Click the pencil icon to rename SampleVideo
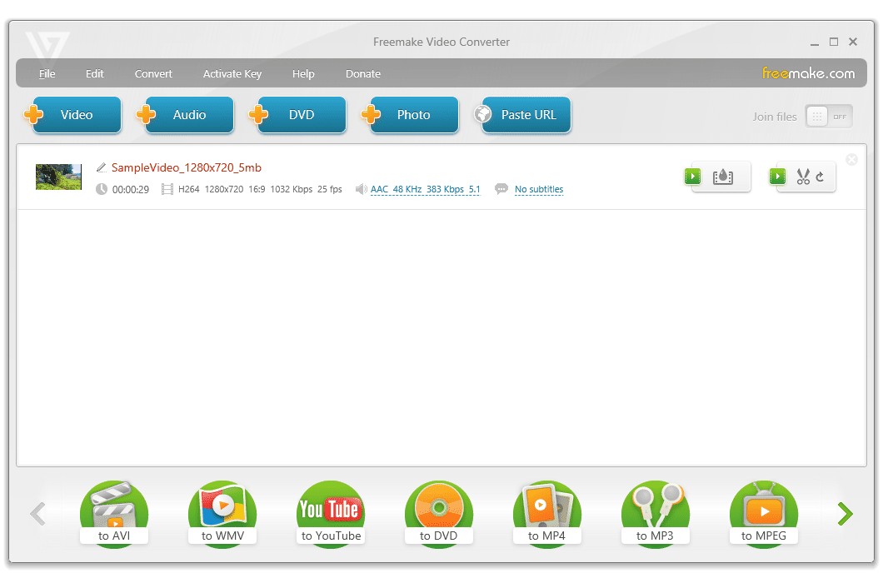This screenshot has width=883, height=588. (x=101, y=167)
